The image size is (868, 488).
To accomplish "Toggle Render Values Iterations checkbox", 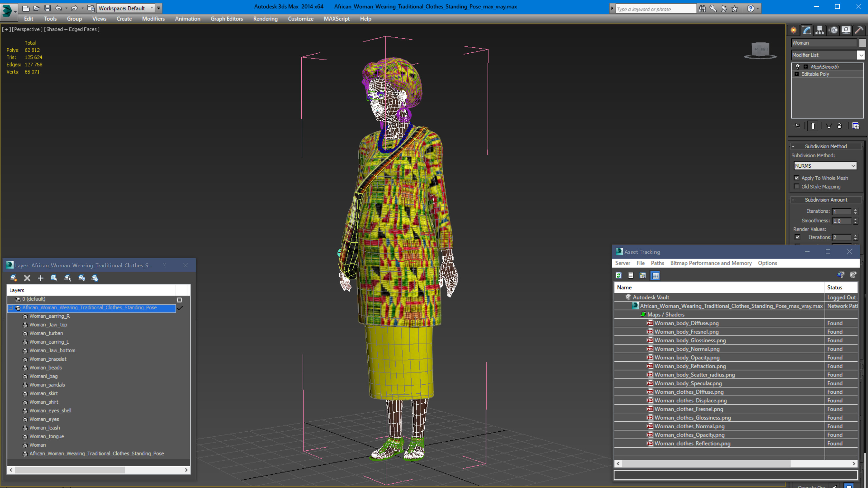I will click(x=797, y=237).
